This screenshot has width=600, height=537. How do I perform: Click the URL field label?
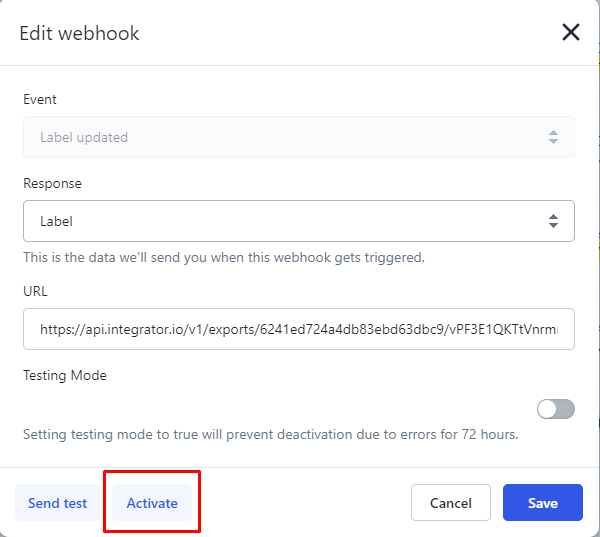coord(35,291)
